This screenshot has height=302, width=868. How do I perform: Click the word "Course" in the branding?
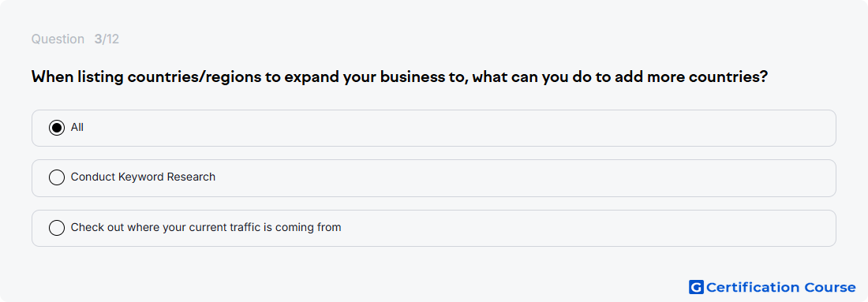point(829,287)
